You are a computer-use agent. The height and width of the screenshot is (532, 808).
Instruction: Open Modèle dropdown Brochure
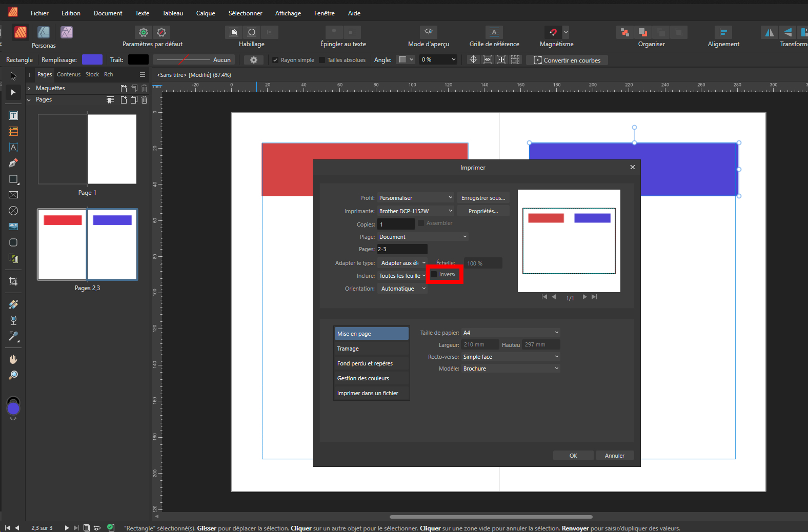(x=511, y=369)
